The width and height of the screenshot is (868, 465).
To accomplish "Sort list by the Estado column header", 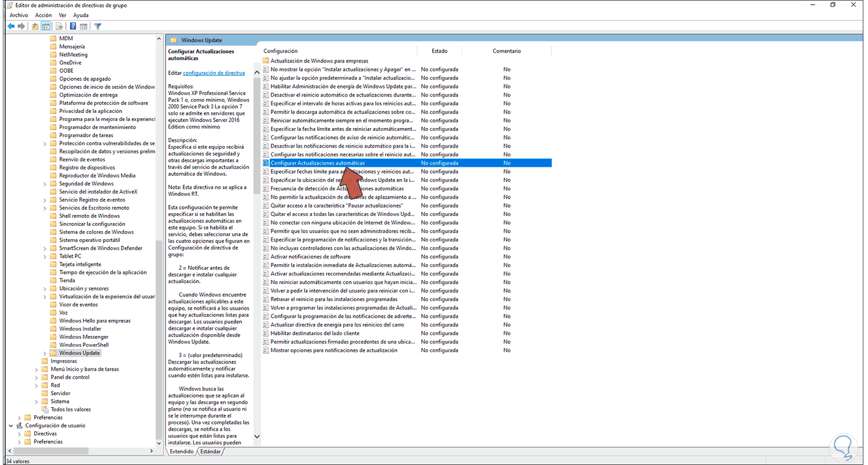I will [x=439, y=51].
